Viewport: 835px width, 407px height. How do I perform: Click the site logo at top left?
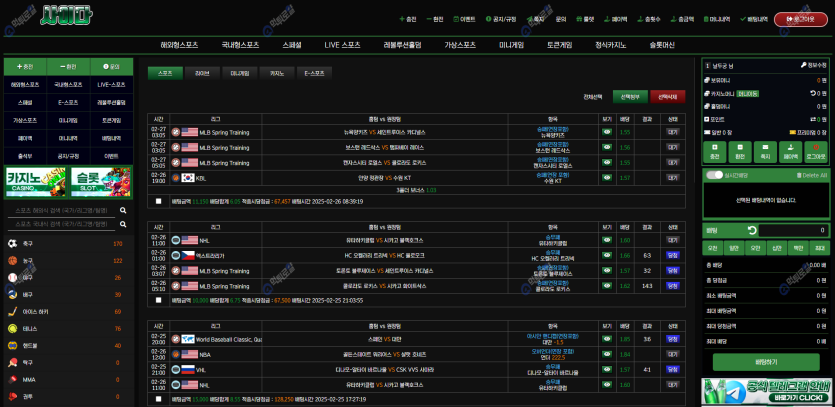pos(66,16)
